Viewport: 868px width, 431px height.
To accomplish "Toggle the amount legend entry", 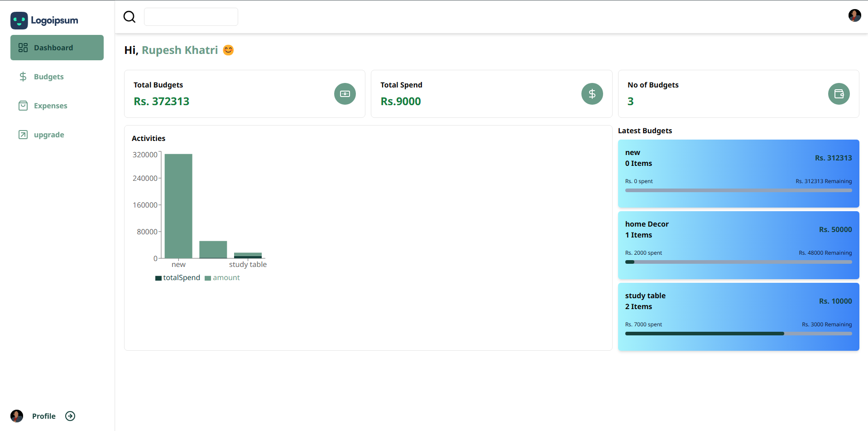I will [x=222, y=278].
